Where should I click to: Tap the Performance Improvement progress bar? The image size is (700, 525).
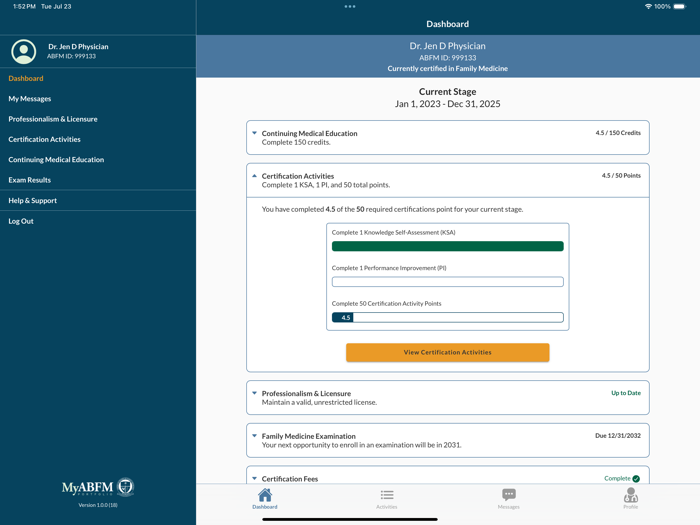(447, 282)
